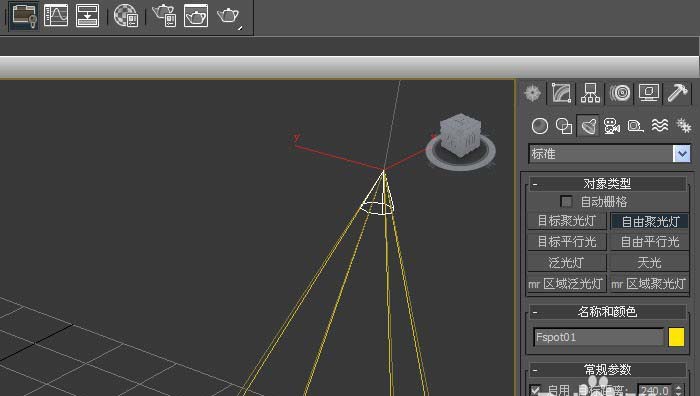The width and height of the screenshot is (700, 396).
Task: Click the 自由聚光灯 button
Action: 650,221
